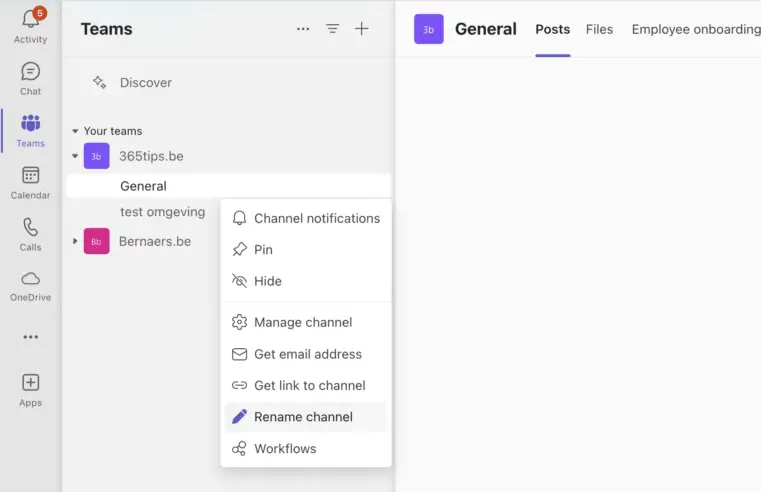Choose Manage channel
The height and width of the screenshot is (492, 761).
click(x=306, y=322)
